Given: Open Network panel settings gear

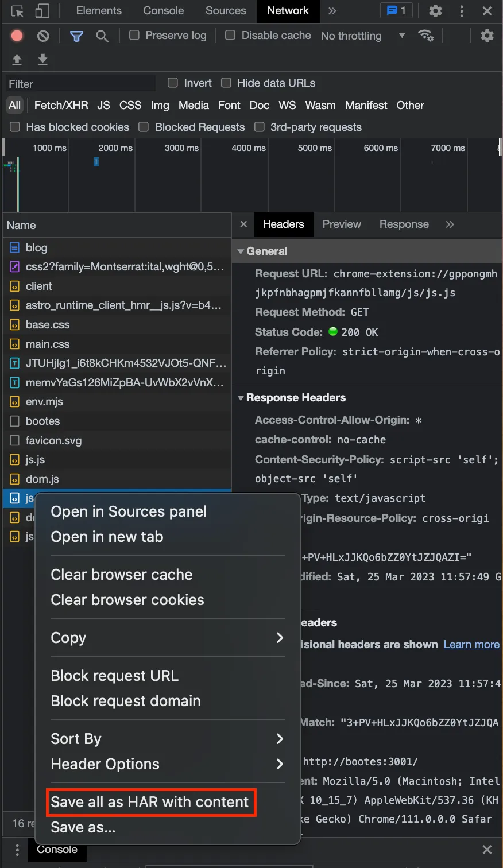Looking at the screenshot, I should 487,36.
